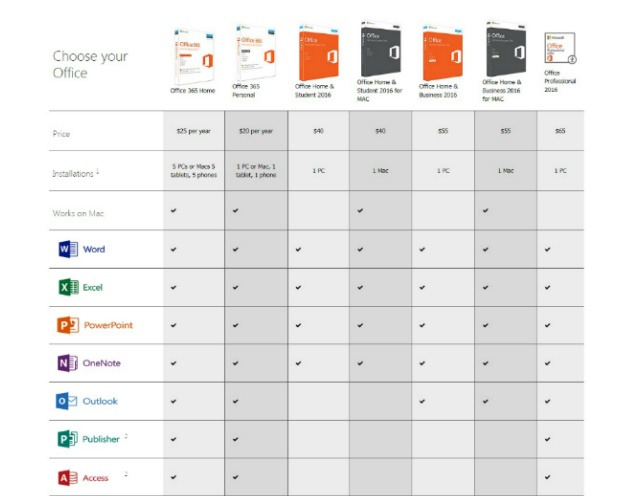Click Outlook checkmark under Office Home & Business 2016
Screen dimensions: 639x496
[x=422, y=401]
